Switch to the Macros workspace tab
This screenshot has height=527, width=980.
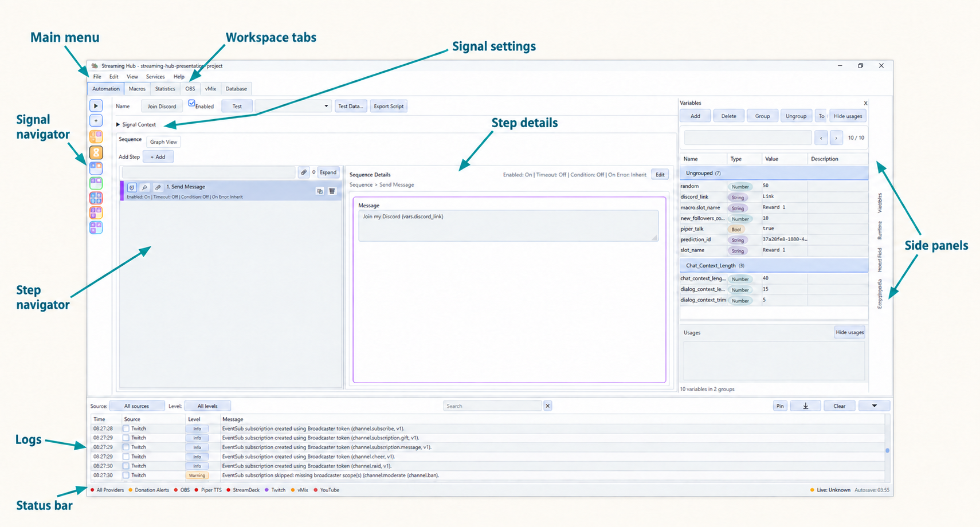137,89
